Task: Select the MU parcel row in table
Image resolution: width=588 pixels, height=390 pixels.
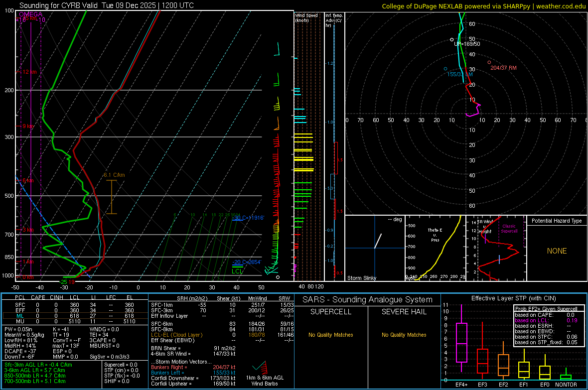Action: click(75, 321)
